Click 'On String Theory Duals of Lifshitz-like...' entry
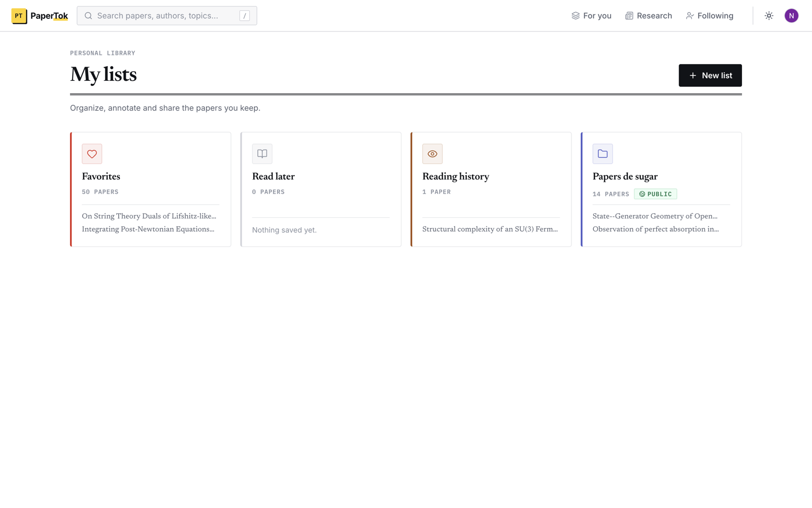Screen dimensions: 812x508 point(149,216)
